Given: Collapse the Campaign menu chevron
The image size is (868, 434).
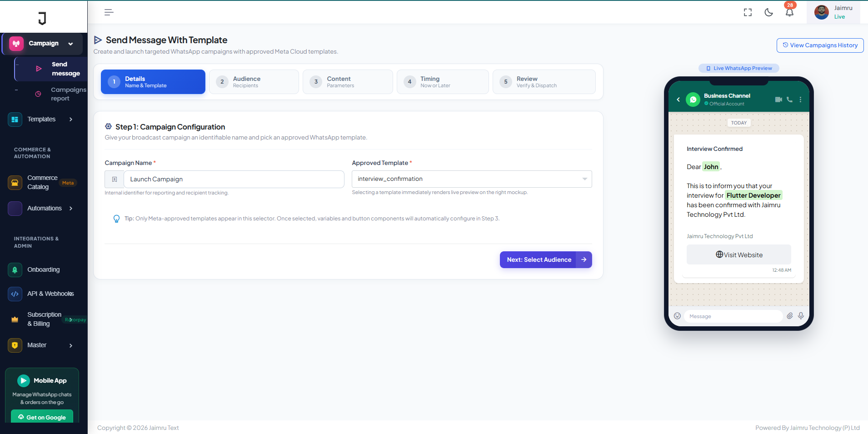Looking at the screenshot, I should point(70,44).
